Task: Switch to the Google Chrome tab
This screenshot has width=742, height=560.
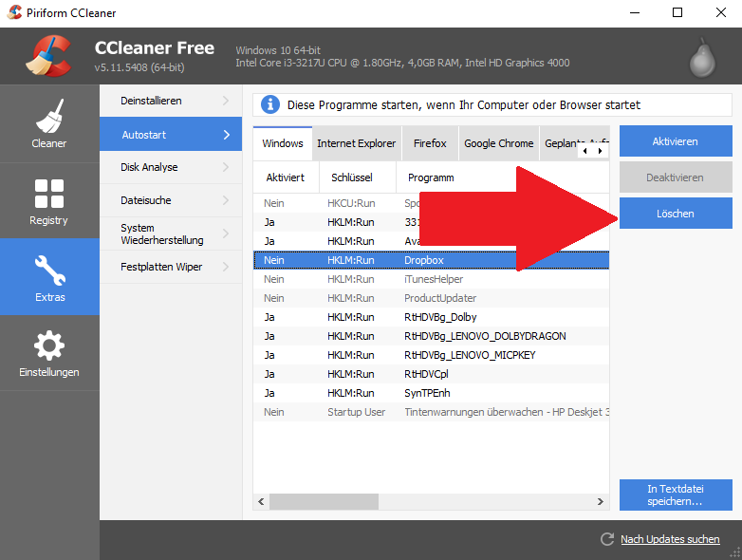Action: pos(498,143)
